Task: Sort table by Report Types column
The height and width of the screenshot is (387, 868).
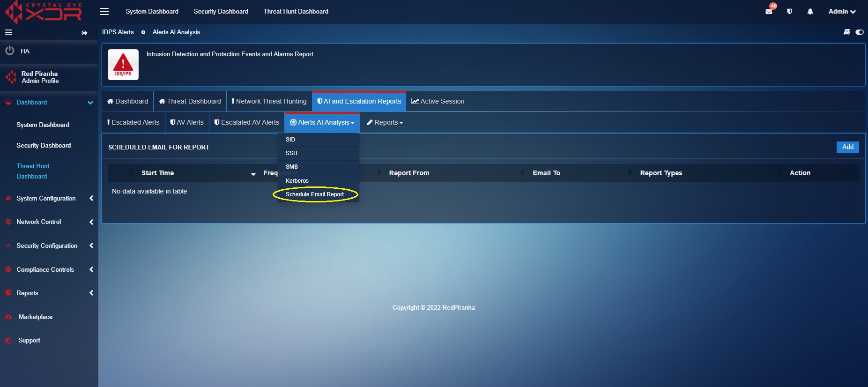Action: (661, 173)
